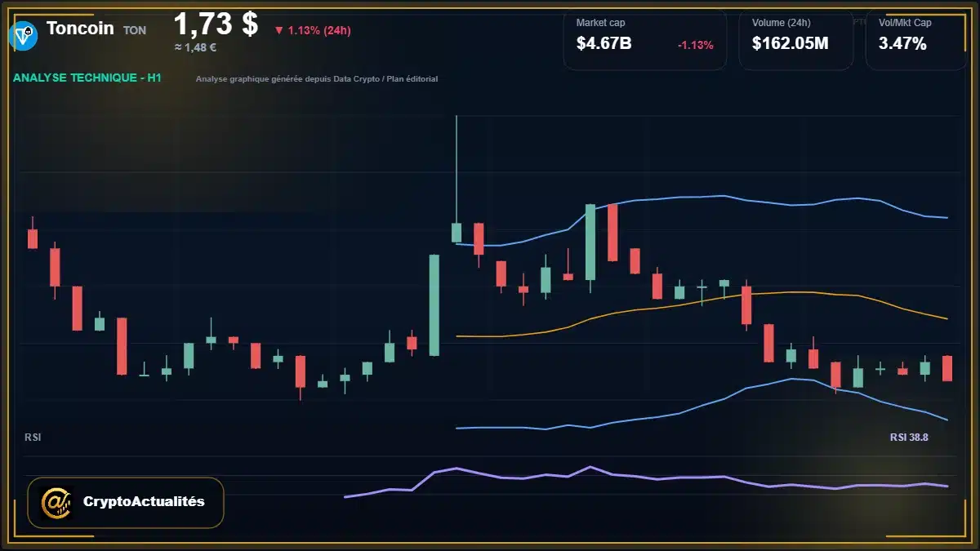Click the "≈ 1,48 €" euro price

tap(195, 47)
